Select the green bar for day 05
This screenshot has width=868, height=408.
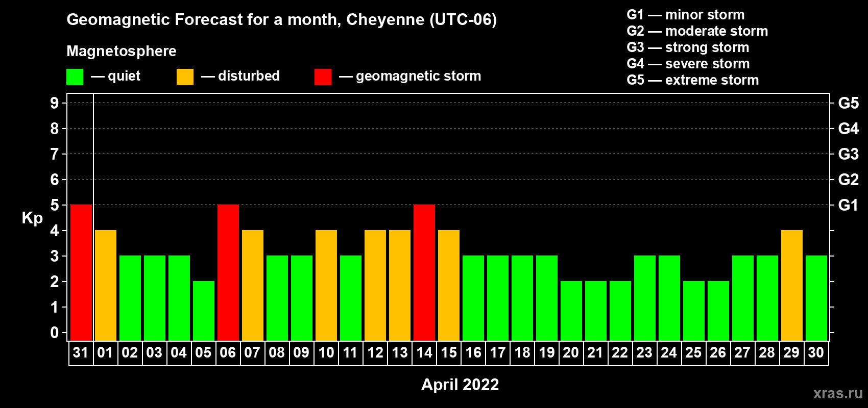pos(204,311)
